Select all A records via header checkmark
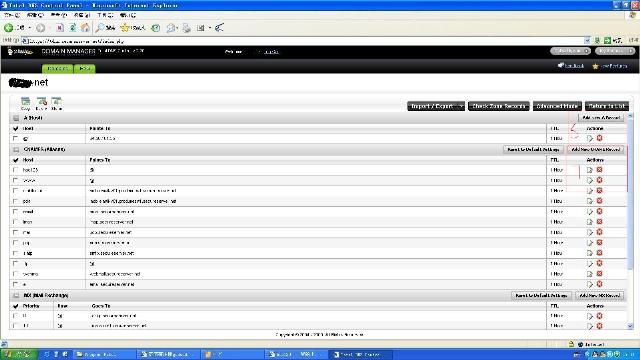This screenshot has height=360, width=640. tap(16, 129)
